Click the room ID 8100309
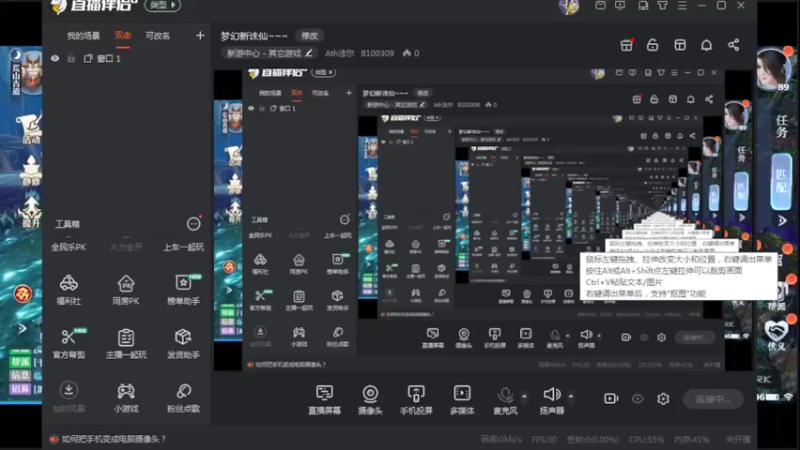Screen dimensions: 800x450 377,53
